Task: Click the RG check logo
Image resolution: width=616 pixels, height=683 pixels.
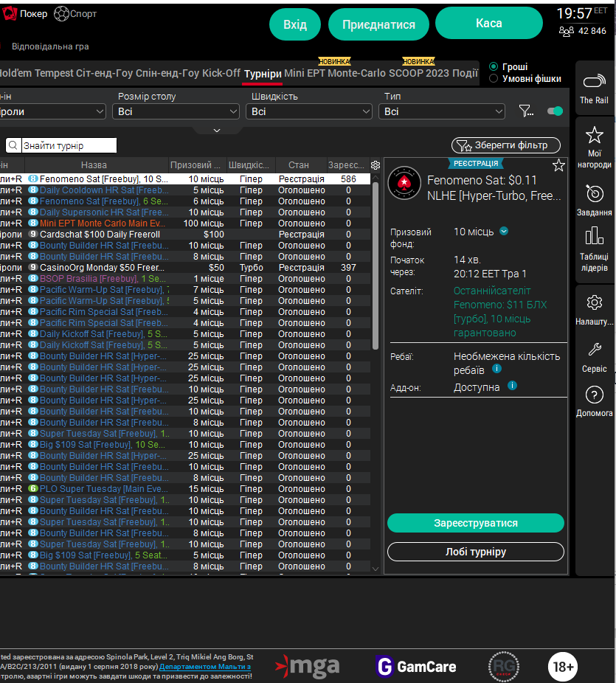Action: pos(504,667)
